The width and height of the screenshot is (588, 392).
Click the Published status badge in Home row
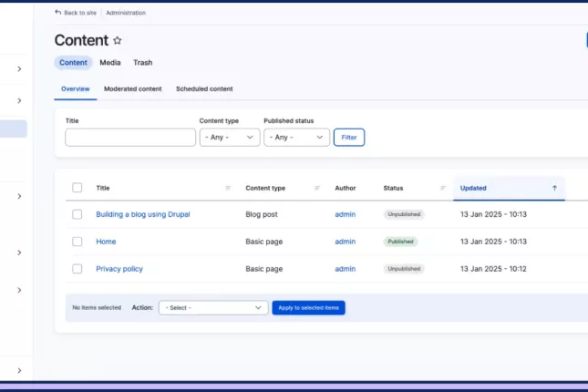[x=400, y=242]
